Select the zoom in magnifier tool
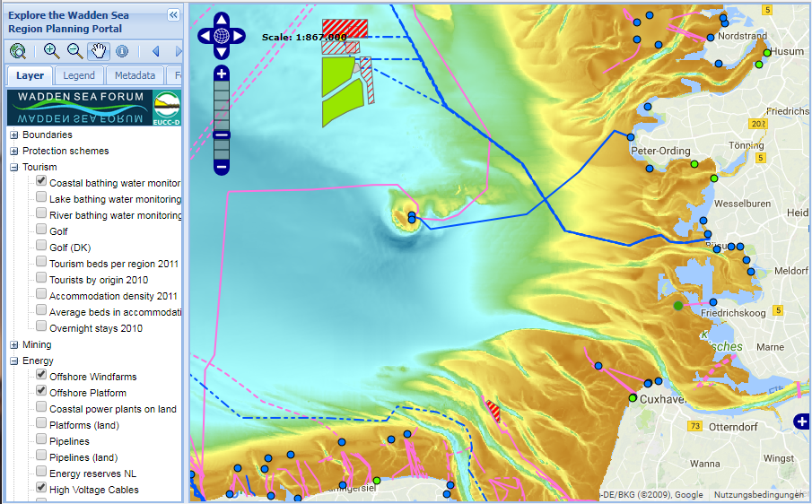812x504 pixels. tap(51, 51)
